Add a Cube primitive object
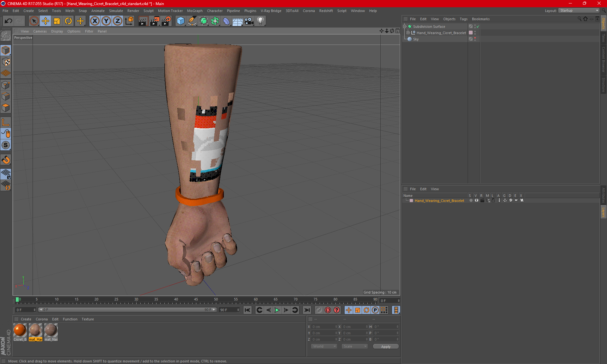The width and height of the screenshot is (607, 364). point(181,21)
